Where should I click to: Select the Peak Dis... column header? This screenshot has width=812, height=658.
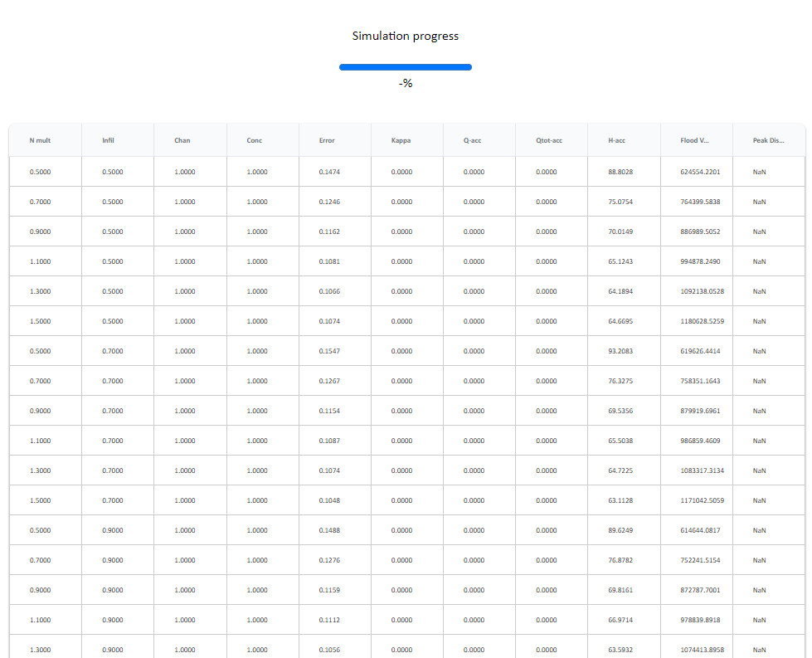coord(768,140)
